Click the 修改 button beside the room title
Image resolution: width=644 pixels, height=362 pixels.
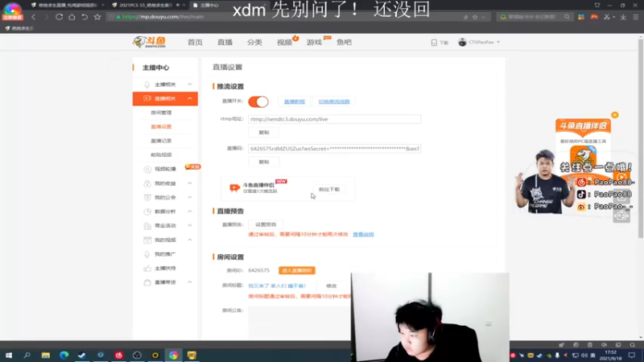click(332, 286)
